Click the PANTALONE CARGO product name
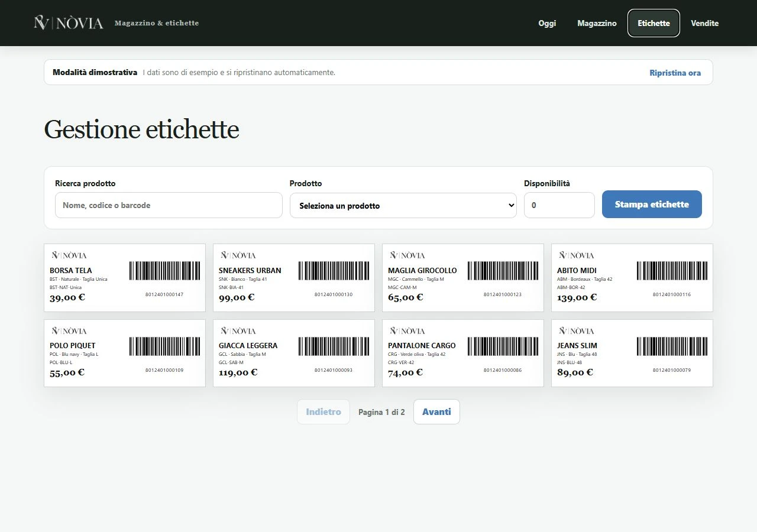Screen dimensions: 757x532 [x=422, y=346]
